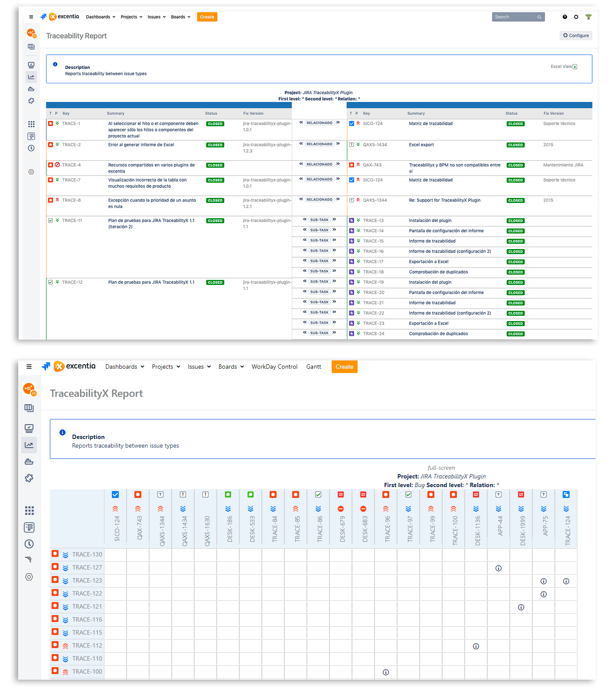Click the Summary column header on left table
Viewport: 616px width, 694px height.
[116, 114]
